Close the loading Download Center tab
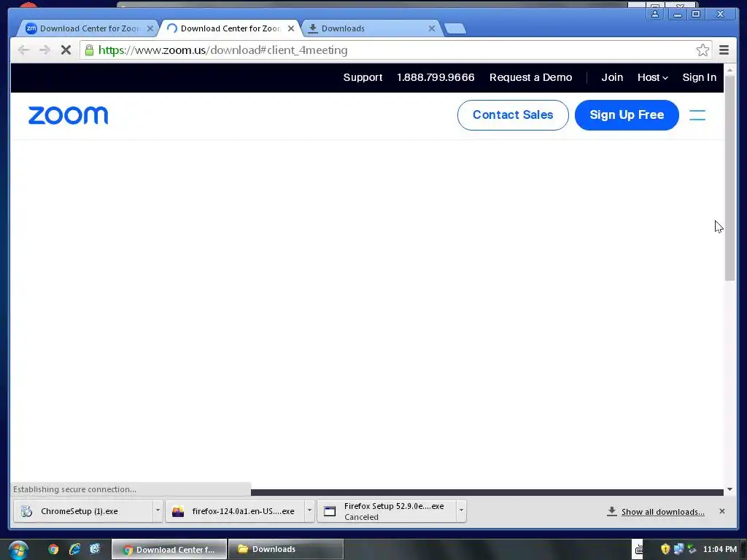 point(291,28)
